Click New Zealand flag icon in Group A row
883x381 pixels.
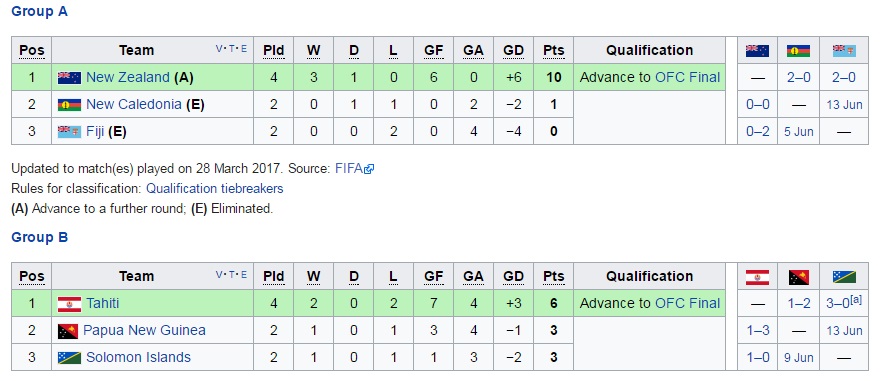69,78
